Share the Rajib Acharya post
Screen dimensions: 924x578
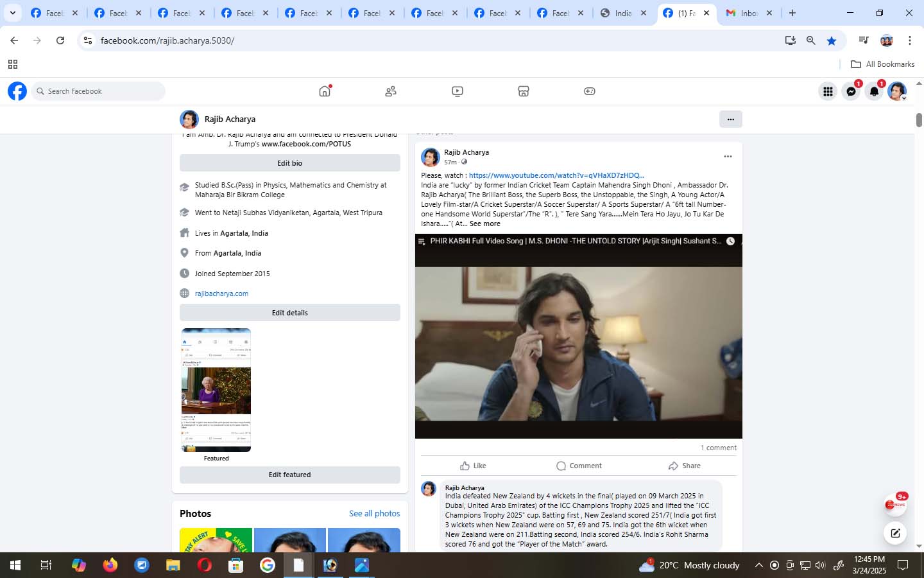click(684, 466)
